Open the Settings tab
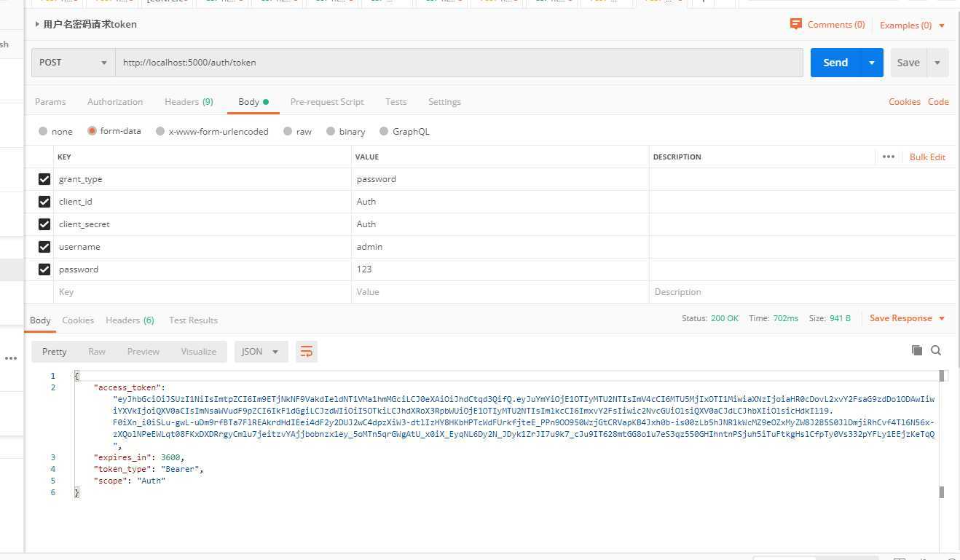Screen dimensions: 960x560 (x=444, y=102)
